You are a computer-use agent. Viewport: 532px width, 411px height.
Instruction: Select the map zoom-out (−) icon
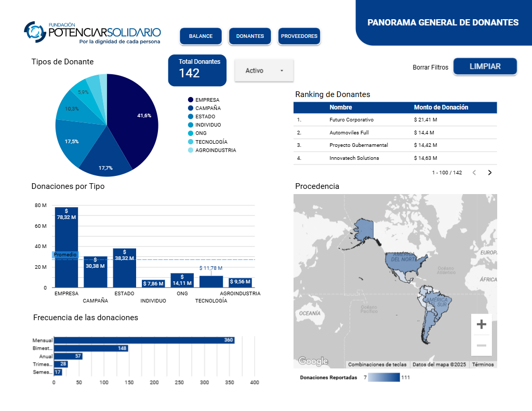pyautogui.click(x=481, y=344)
